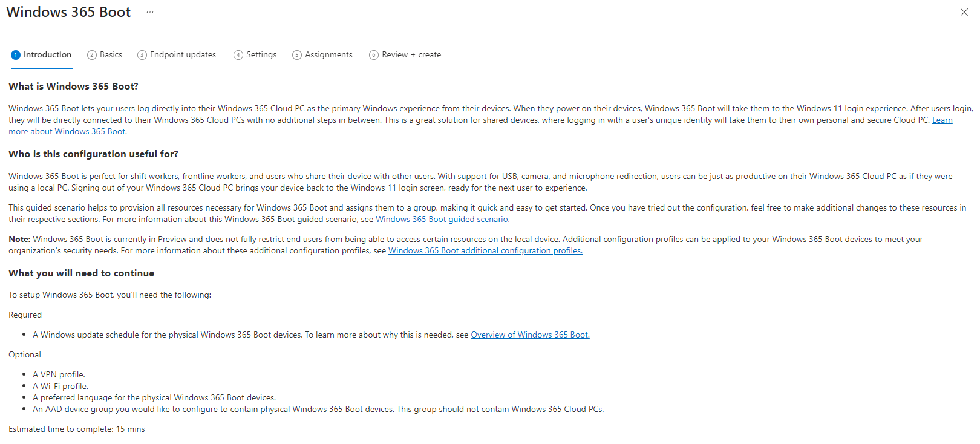The image size is (980, 444).
Task: Click the What is Windows 365 Boot heading
Action: click(73, 87)
